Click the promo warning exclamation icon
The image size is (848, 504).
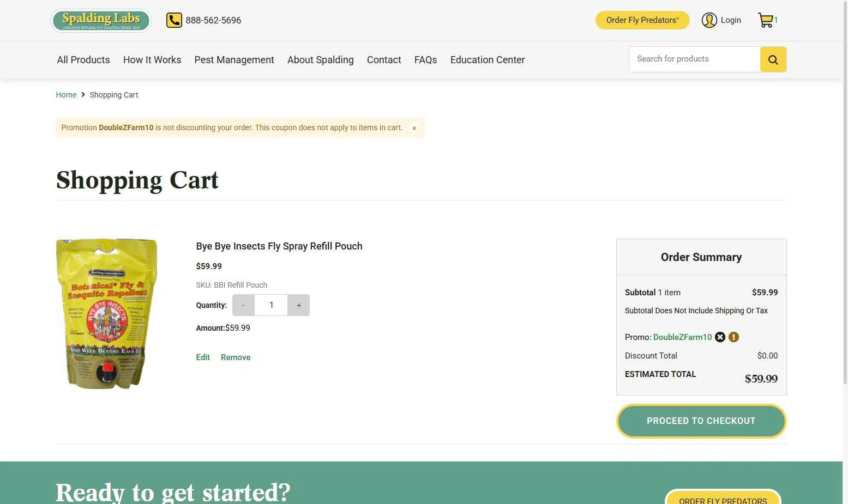point(734,337)
